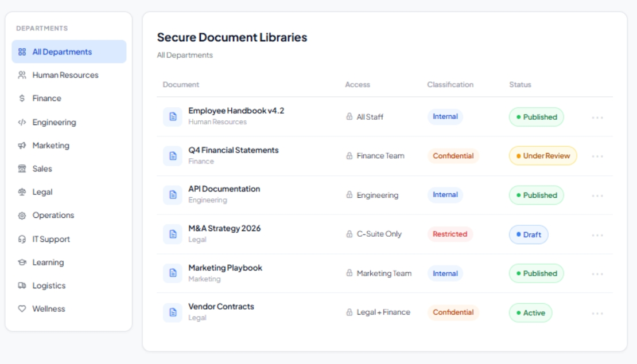Select the Wellness department

point(69,309)
